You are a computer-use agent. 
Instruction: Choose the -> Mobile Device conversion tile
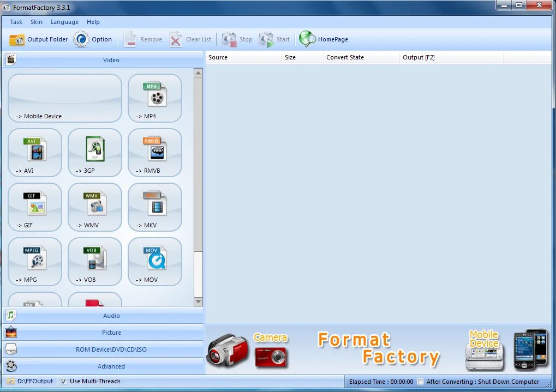[65, 98]
